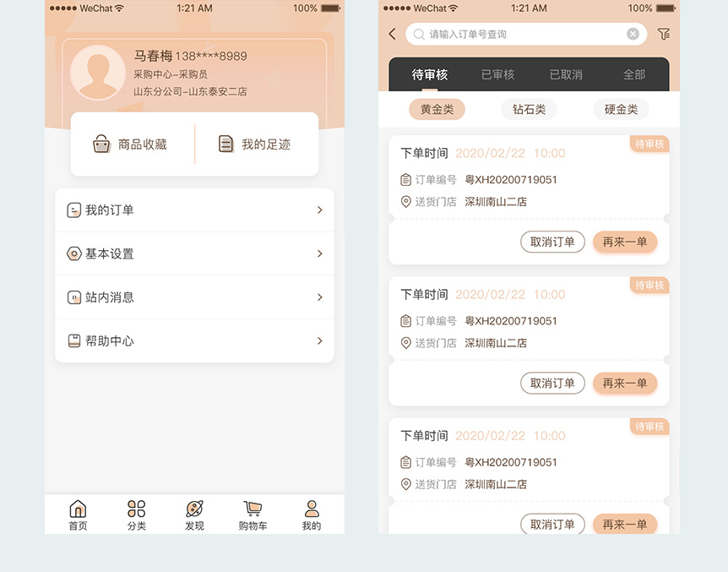Open 发现 planet discover icon

tap(194, 509)
